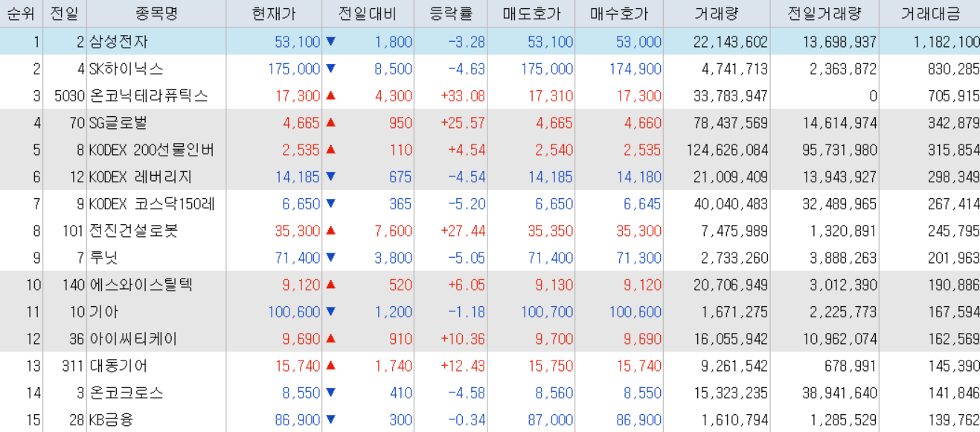This screenshot has width=980, height=432.
Task: Click previous volume value 38,941,640
Action: click(x=839, y=393)
